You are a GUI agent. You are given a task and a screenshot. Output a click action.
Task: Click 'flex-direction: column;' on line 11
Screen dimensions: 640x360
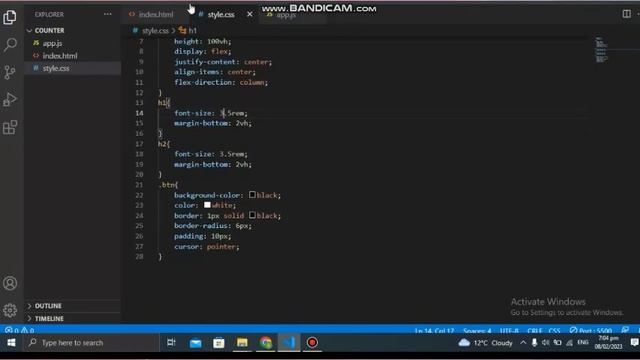click(221, 82)
